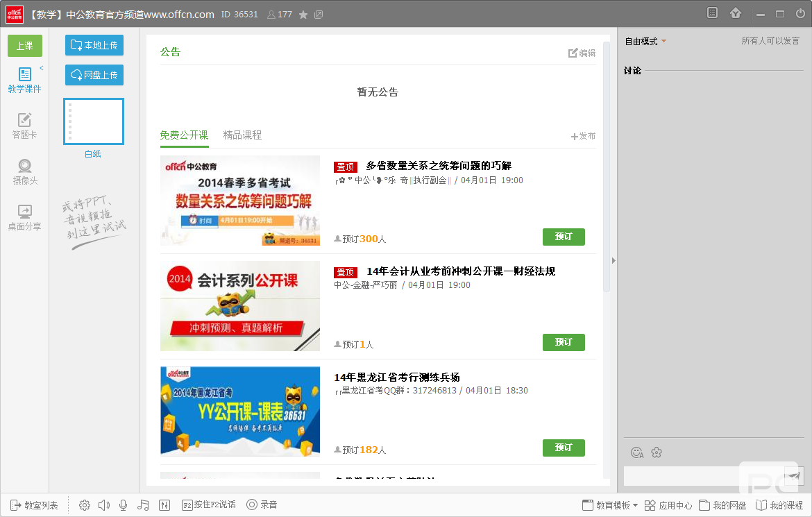Image resolution: width=812 pixels, height=517 pixels.
Task: Start recording with the 录音 button
Action: (x=262, y=505)
